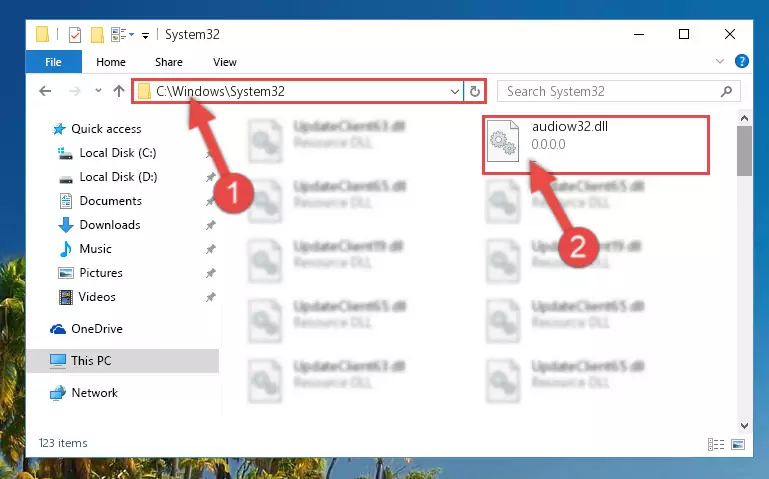Switch to the Share ribbon tab

169,62
